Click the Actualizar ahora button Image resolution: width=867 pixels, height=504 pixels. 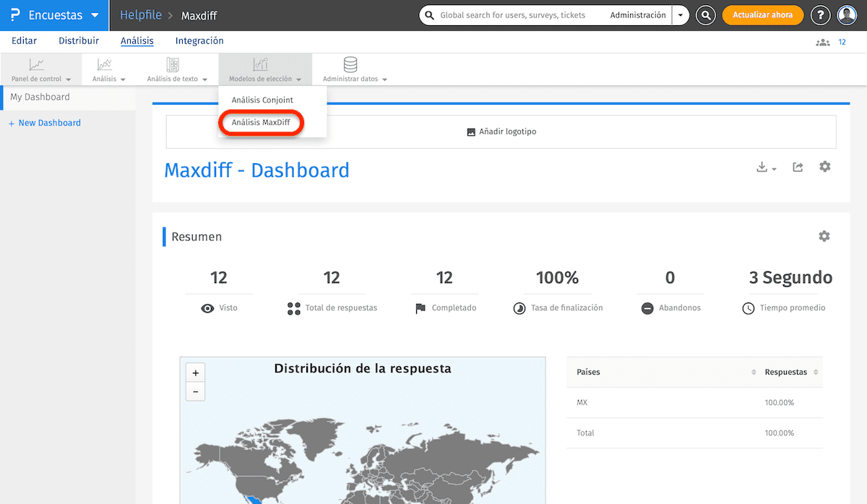point(762,15)
